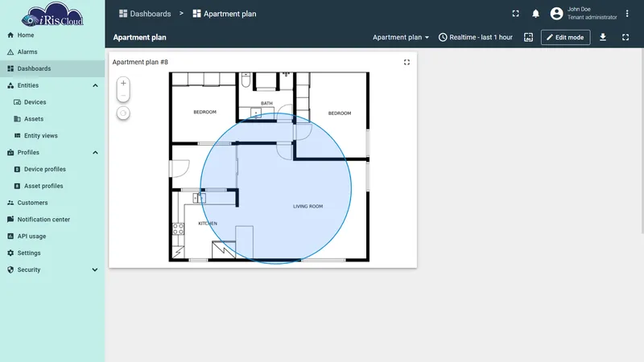
Task: Click the circle draw tool on the map
Action: [123, 113]
